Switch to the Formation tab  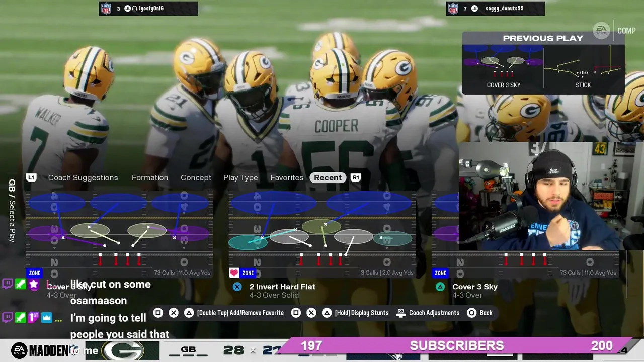(x=150, y=177)
